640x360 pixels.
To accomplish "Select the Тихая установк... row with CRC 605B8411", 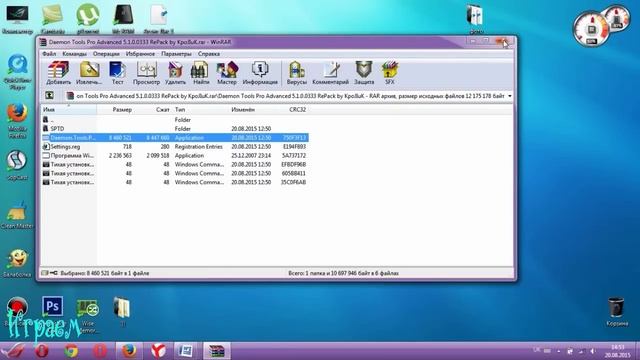I will click(175, 173).
